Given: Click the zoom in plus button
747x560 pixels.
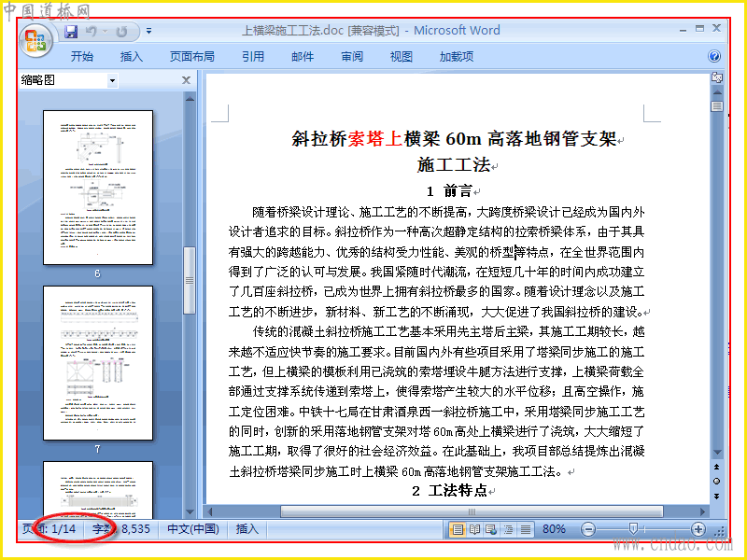Looking at the screenshot, I should [698, 529].
